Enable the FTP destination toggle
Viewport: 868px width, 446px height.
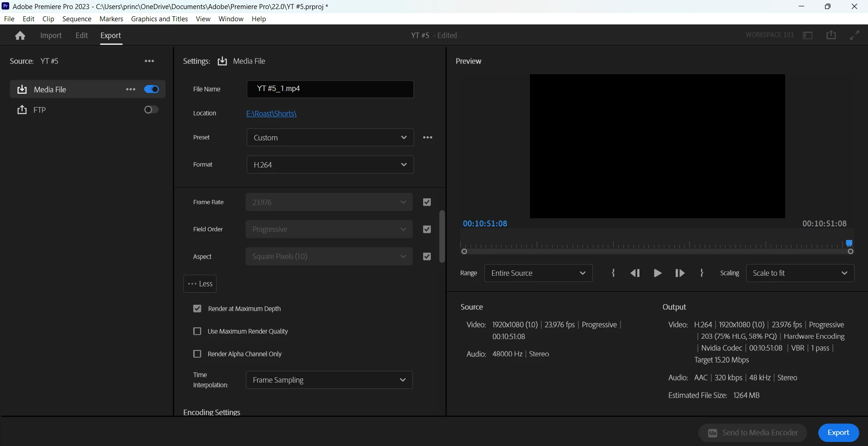click(152, 110)
